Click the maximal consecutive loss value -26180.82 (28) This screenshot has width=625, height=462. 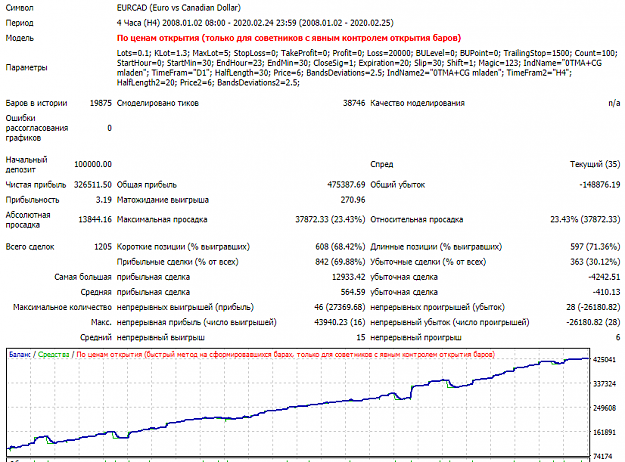point(593,322)
